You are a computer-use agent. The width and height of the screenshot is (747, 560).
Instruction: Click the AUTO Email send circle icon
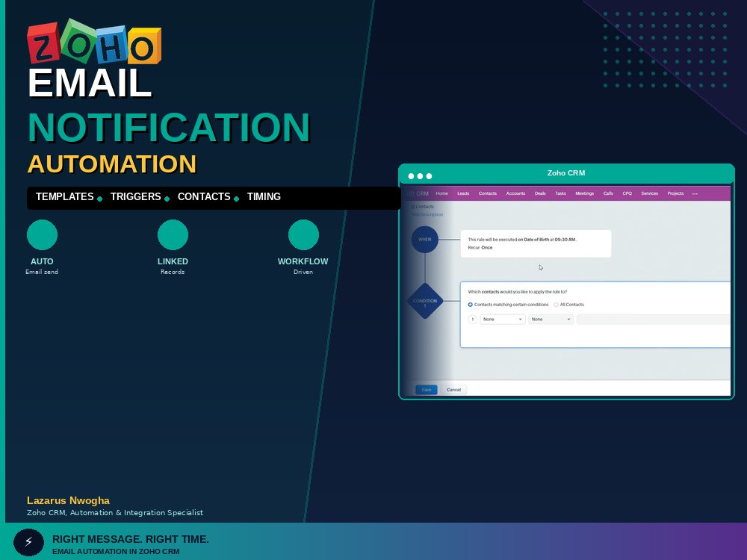coord(42,234)
